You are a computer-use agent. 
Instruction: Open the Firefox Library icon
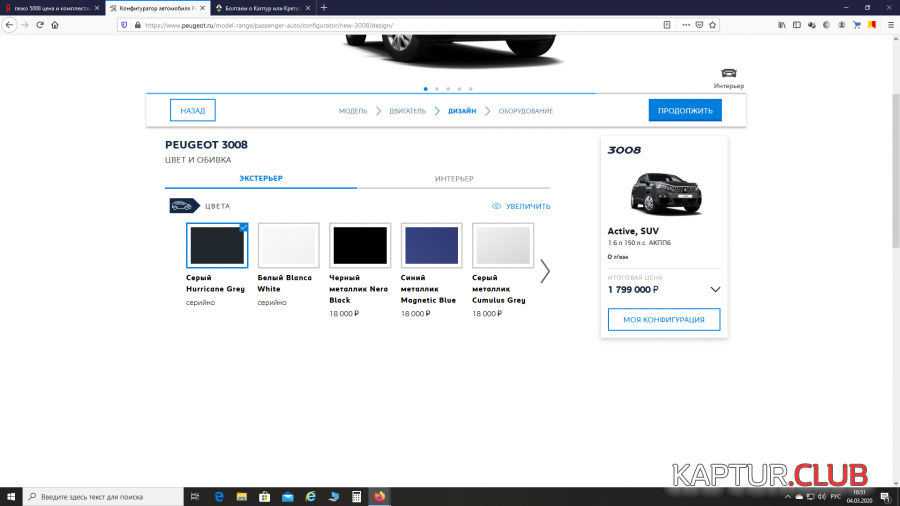click(782, 25)
